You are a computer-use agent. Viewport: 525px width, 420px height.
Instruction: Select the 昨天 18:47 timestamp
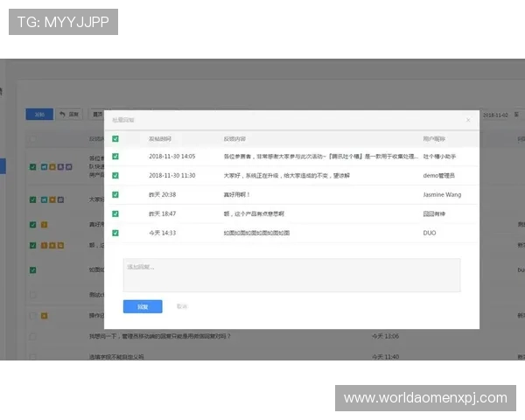pyautogui.click(x=162, y=213)
